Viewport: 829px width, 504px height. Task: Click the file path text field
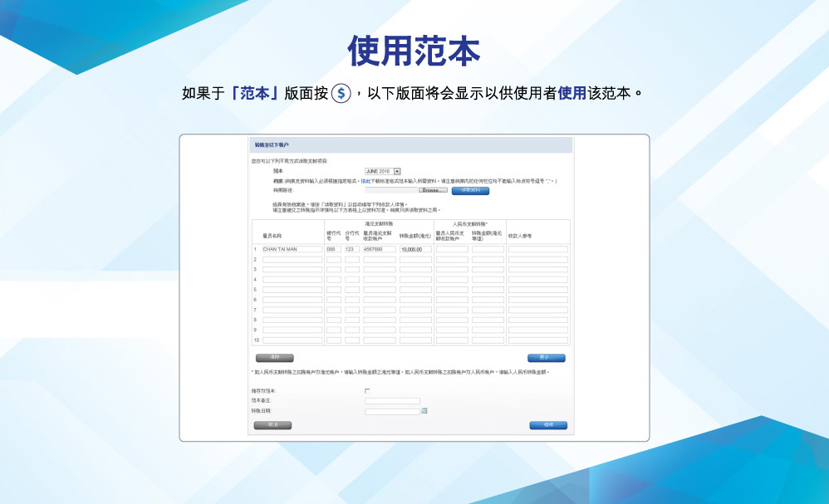coord(391,190)
